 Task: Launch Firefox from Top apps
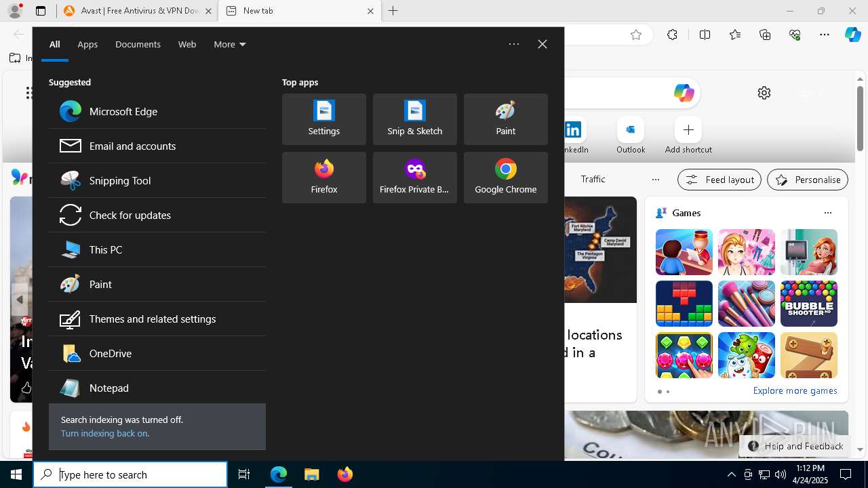tap(324, 178)
